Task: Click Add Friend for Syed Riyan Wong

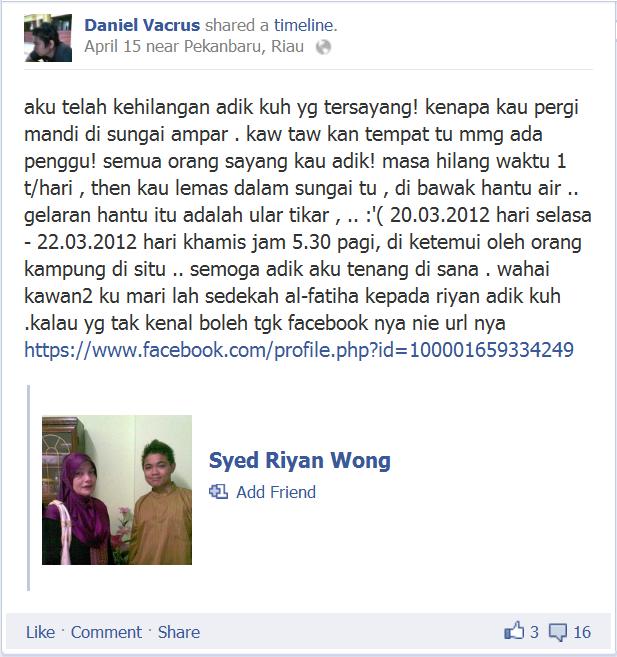Action: (276, 492)
